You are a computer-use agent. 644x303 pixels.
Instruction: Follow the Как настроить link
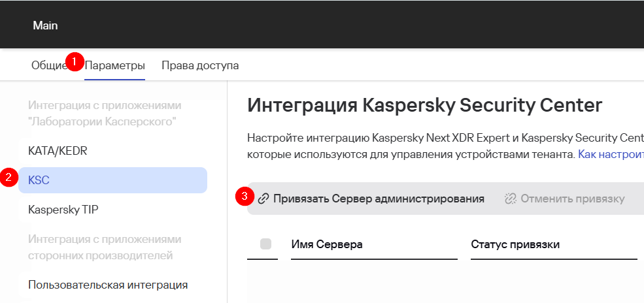[x=611, y=155]
